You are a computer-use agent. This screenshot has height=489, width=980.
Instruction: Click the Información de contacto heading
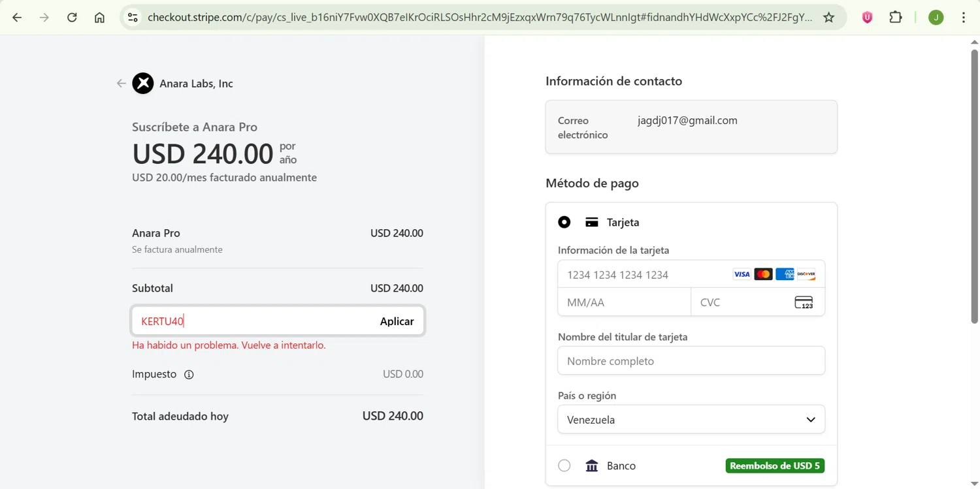tap(613, 81)
